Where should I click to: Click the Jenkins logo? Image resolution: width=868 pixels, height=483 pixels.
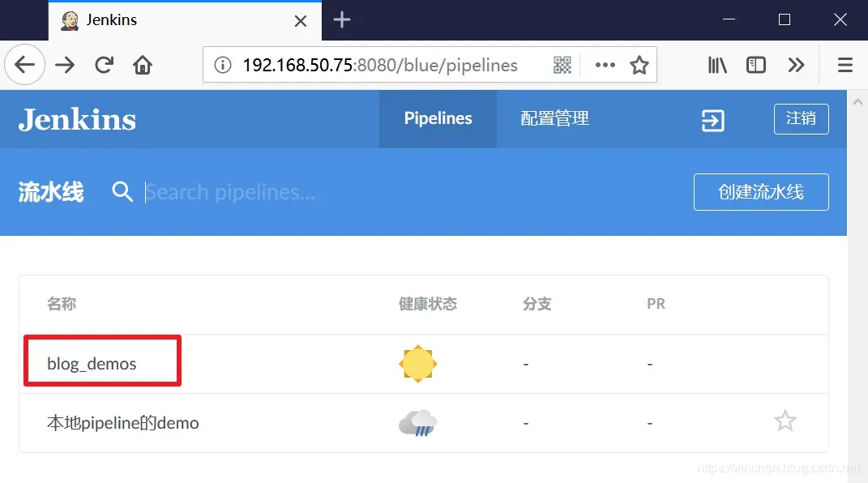(77, 118)
